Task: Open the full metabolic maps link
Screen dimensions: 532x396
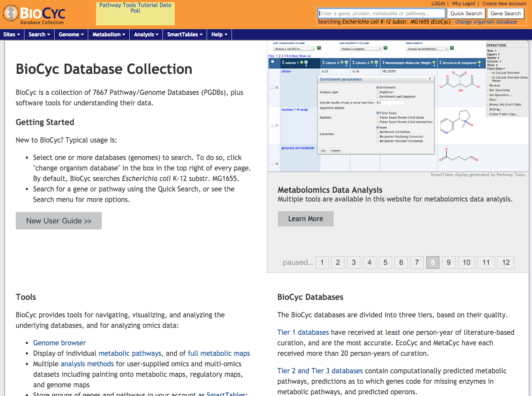Action: 219,353
